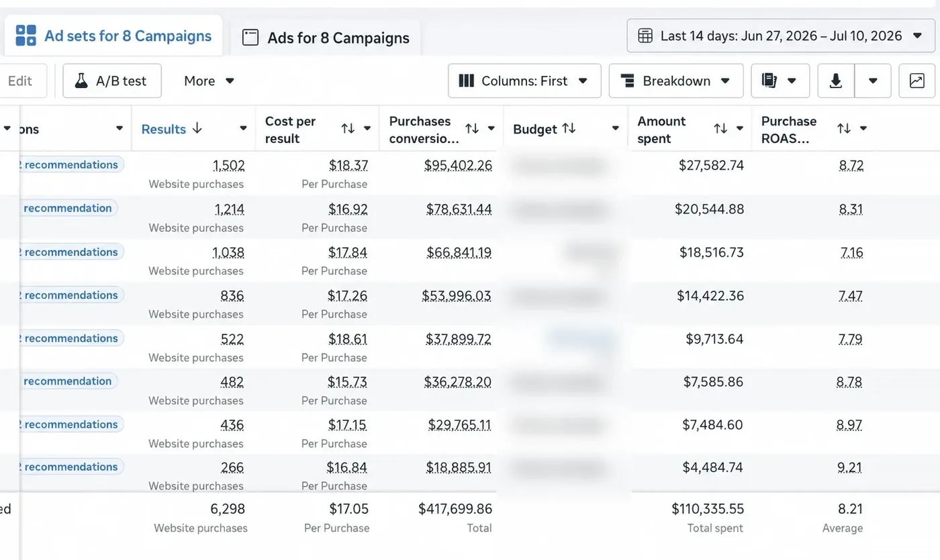Click the 6,298 total website purchases

228,509
